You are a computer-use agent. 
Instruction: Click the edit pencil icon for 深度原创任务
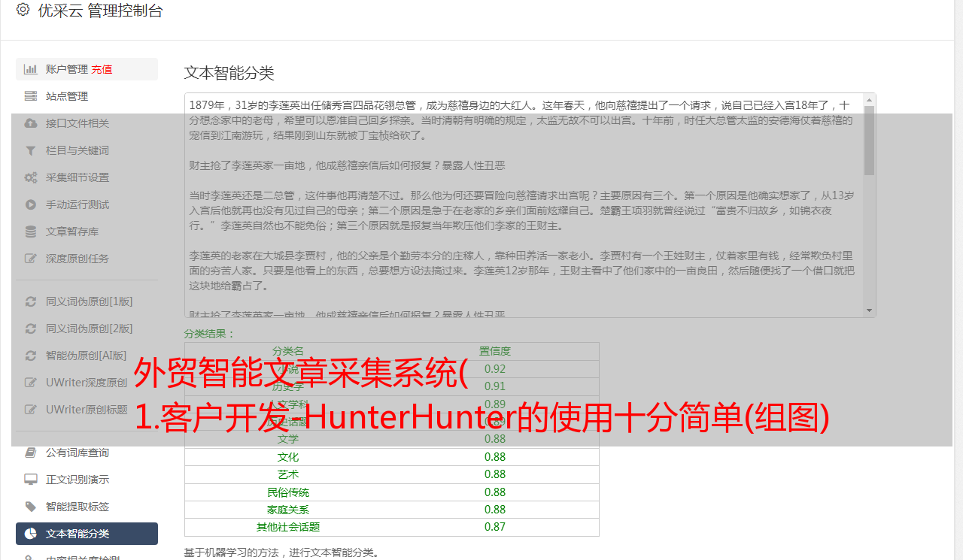pyautogui.click(x=31, y=259)
